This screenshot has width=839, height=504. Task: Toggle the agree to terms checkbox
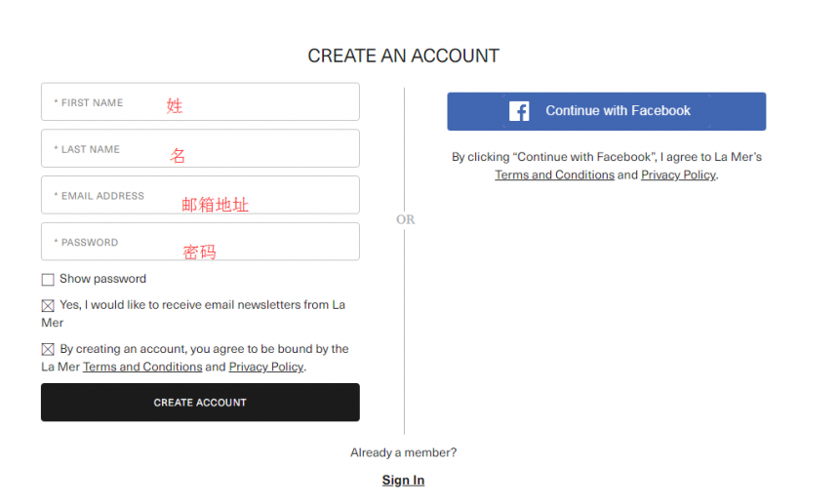[x=48, y=350]
